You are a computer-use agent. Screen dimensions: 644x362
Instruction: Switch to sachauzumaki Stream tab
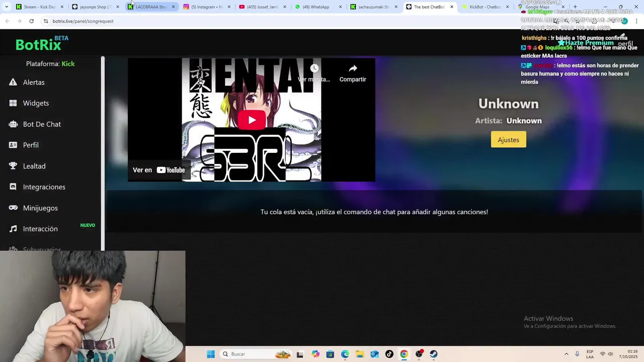click(x=373, y=7)
